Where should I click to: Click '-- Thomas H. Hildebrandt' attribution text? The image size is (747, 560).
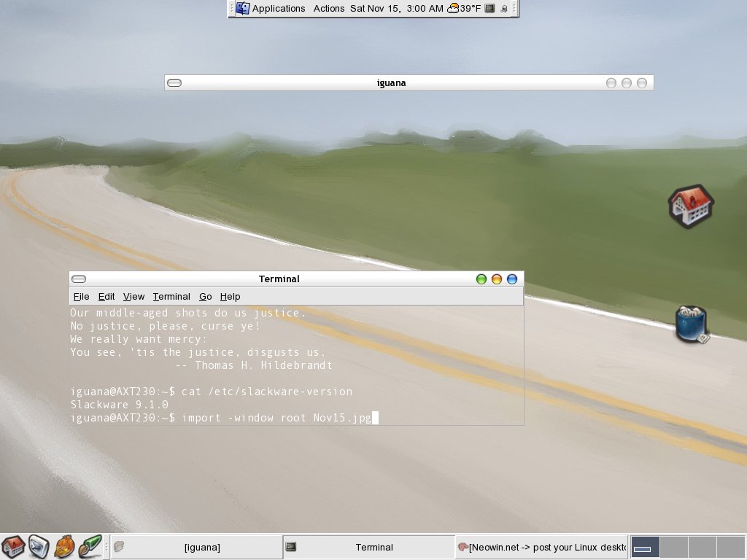coord(254,365)
